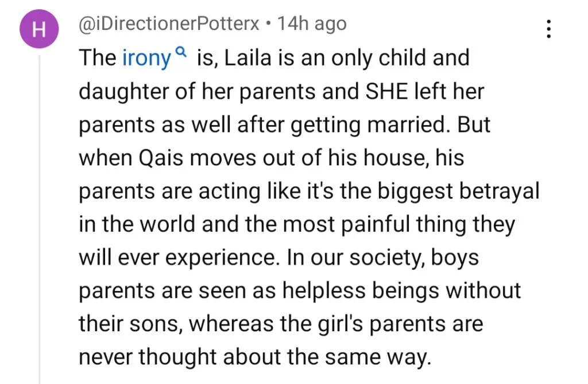
Task: Open the @iDirectionerPotterx channel handle
Action: click(x=169, y=24)
